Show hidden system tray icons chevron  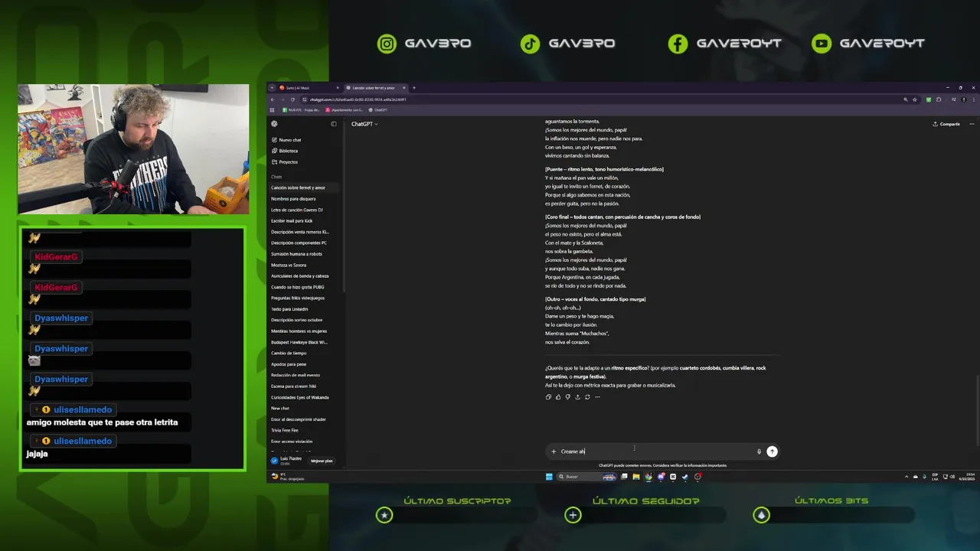pos(906,477)
